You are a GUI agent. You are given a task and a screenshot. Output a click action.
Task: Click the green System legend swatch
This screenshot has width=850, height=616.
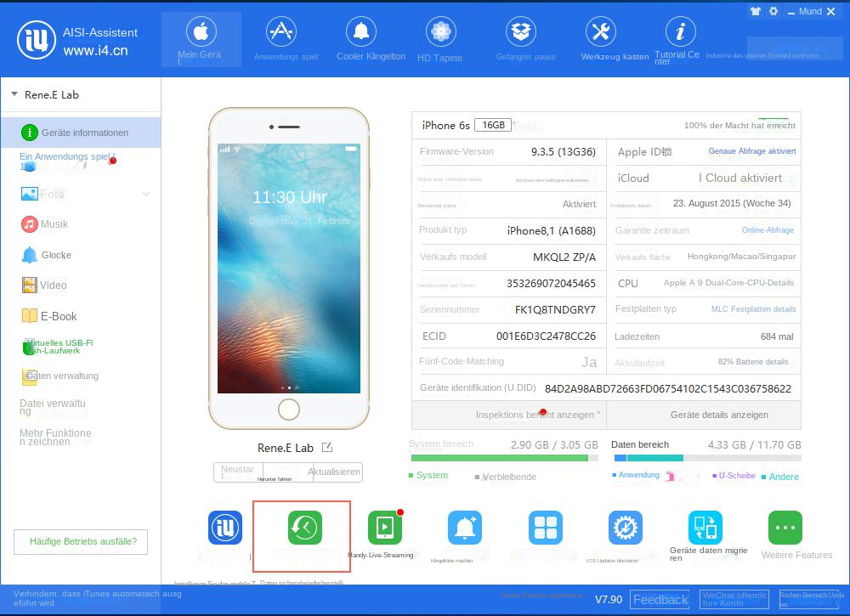411,476
